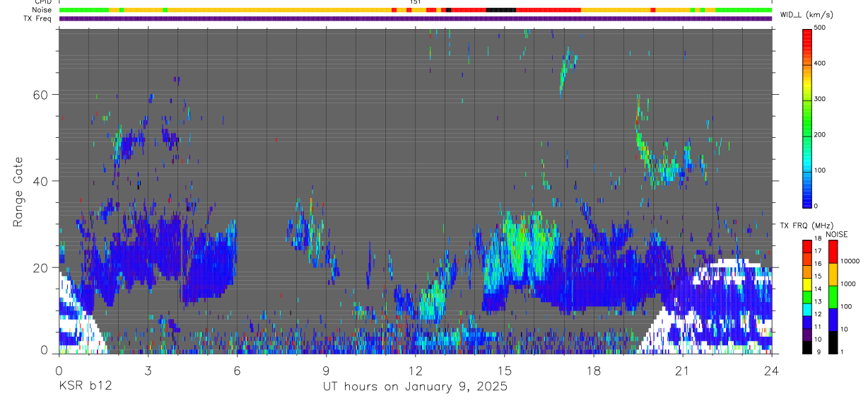Click the 9 tick on the UT hours axis
This screenshot has height=401, width=868.
click(x=326, y=370)
